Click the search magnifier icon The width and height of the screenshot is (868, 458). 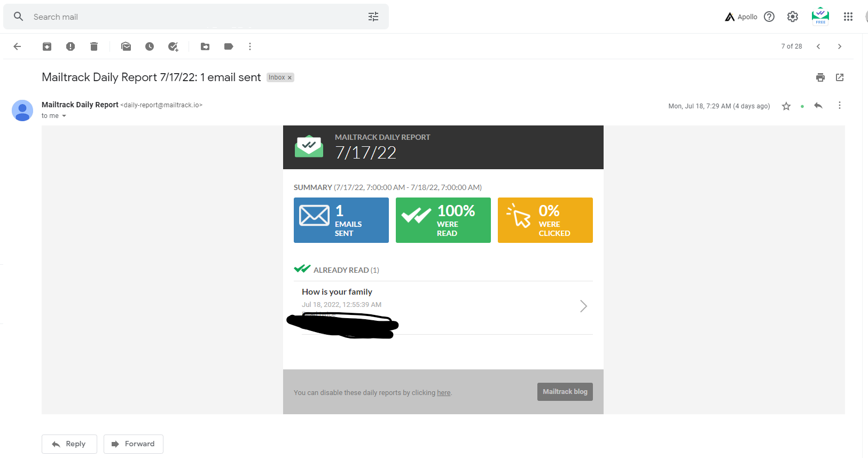18,17
